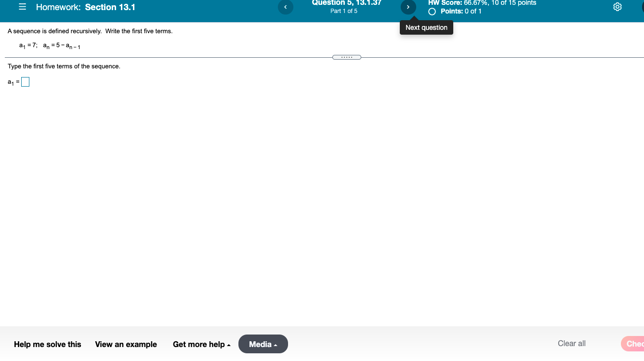The height and width of the screenshot is (361, 644).
Task: Open the hamburger navigation menu
Action: (x=22, y=7)
